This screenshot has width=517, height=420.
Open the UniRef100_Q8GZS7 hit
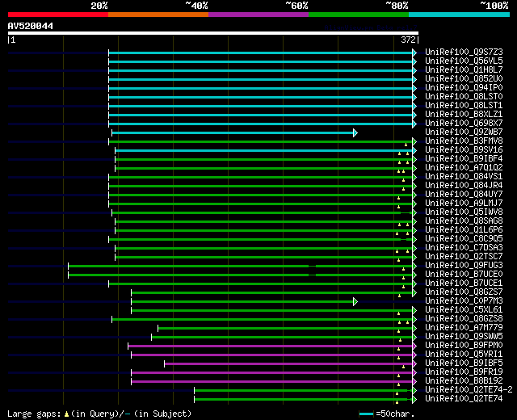[x=464, y=292]
